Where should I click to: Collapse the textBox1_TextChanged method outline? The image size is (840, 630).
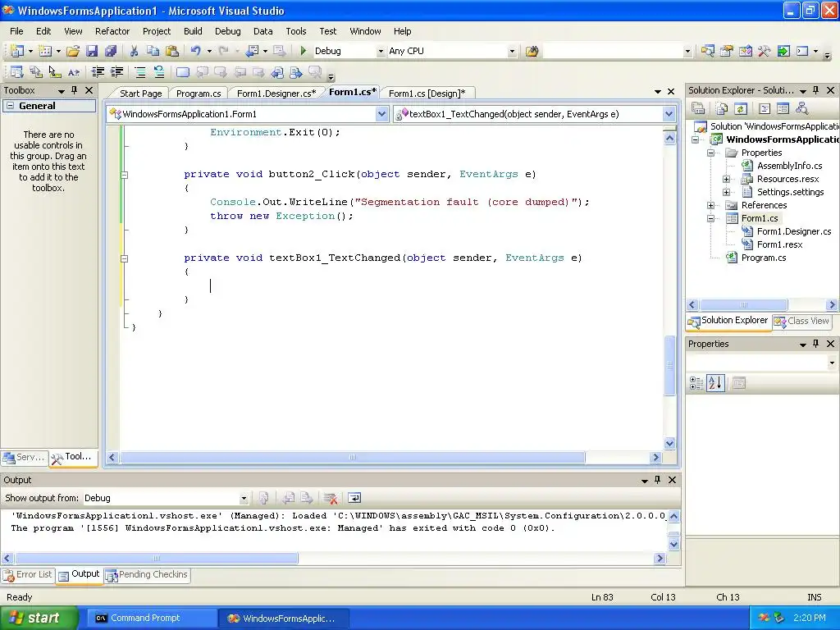click(125, 258)
